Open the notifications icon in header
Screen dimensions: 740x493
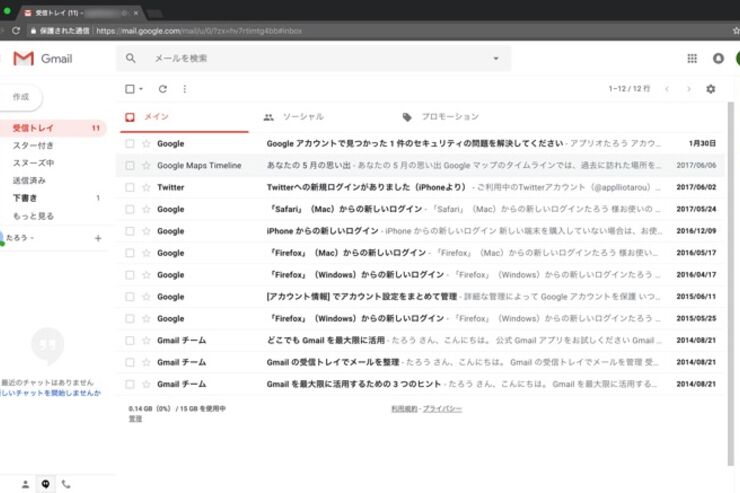click(x=718, y=58)
